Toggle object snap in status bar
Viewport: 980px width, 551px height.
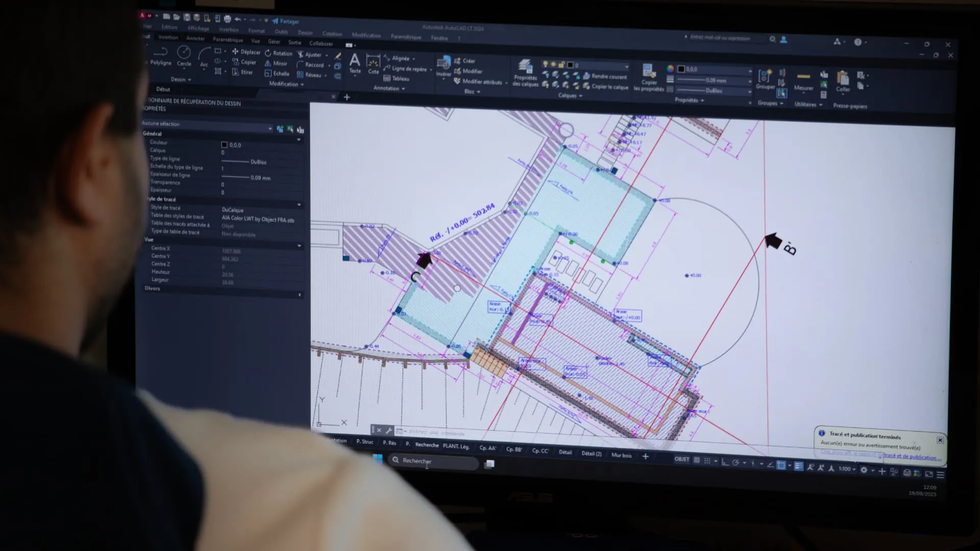click(x=781, y=465)
